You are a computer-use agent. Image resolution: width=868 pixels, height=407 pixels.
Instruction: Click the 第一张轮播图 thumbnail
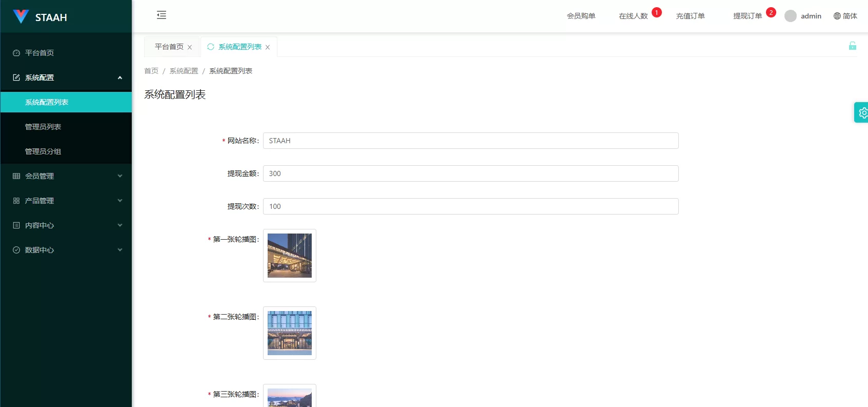click(x=290, y=256)
